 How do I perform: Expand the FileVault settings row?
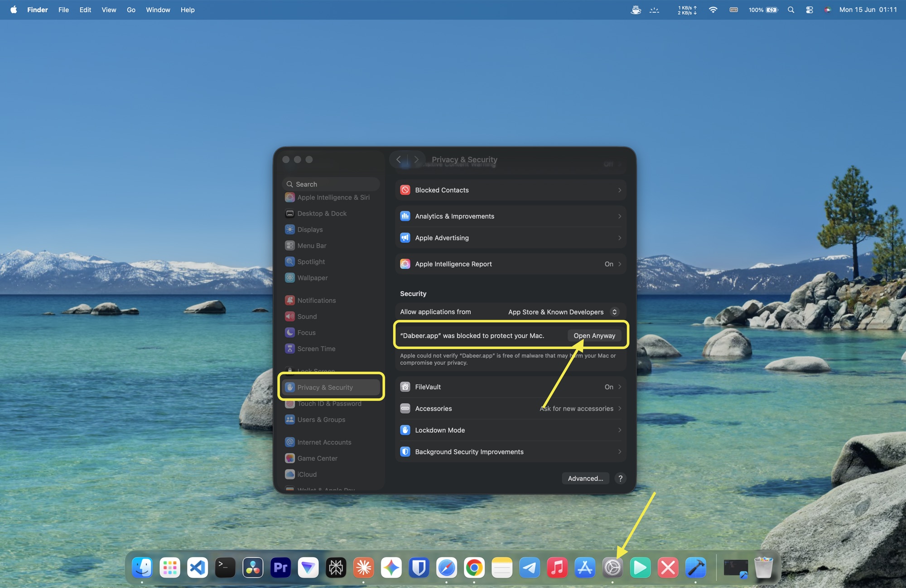click(511, 387)
